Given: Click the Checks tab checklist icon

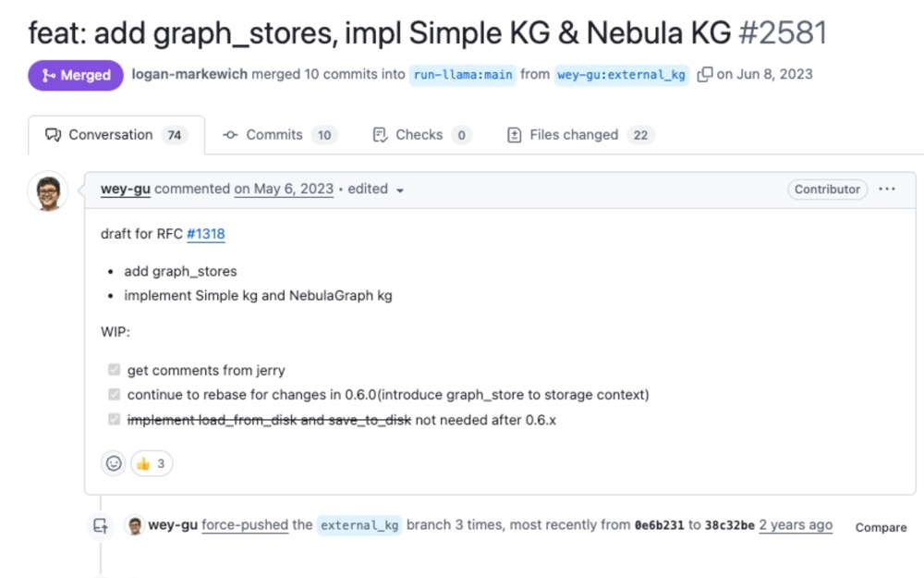Looking at the screenshot, I should pyautogui.click(x=380, y=135).
